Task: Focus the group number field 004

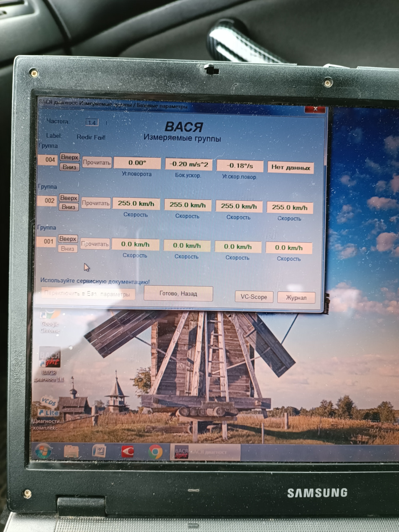Action: [48, 160]
